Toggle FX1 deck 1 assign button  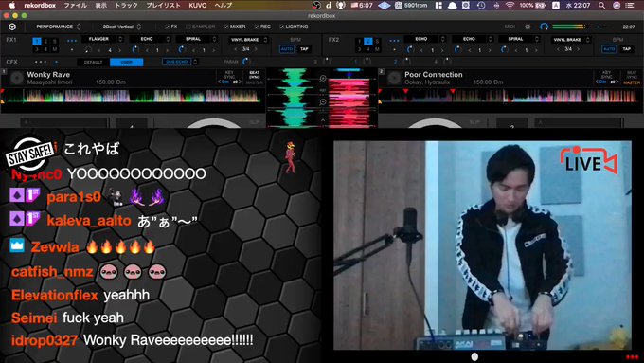click(37, 41)
